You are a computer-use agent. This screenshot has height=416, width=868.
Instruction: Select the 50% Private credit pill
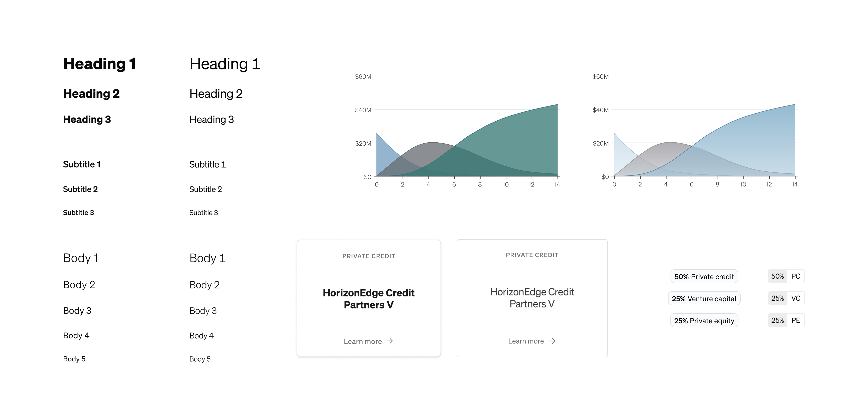coord(704,276)
